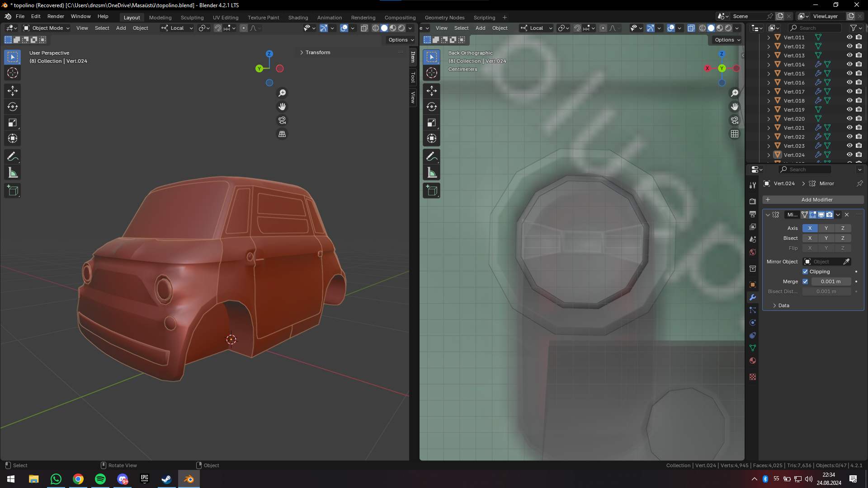Choose the Measure tool in left viewport
This screenshot has height=488, width=868.
[x=13, y=173]
